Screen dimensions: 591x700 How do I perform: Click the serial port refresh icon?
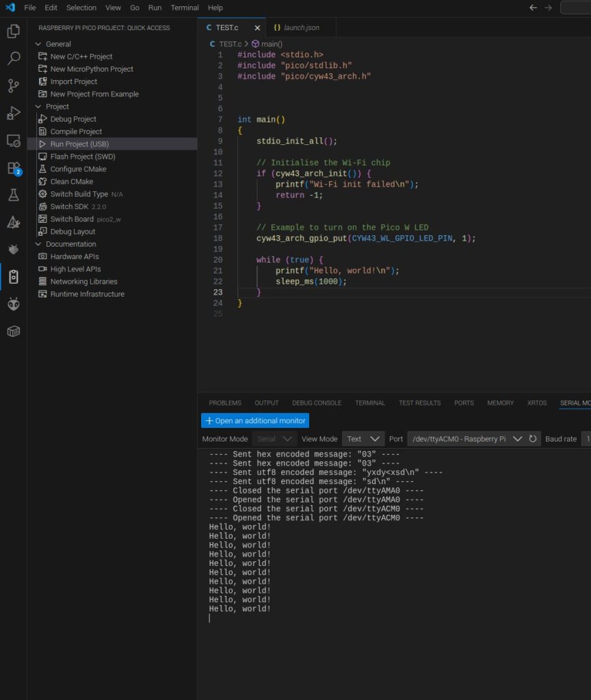(534, 439)
